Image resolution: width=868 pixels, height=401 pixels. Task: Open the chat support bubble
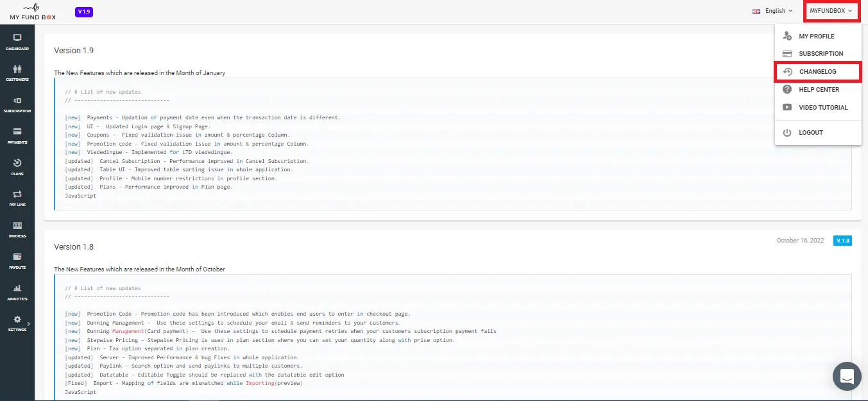click(x=847, y=376)
